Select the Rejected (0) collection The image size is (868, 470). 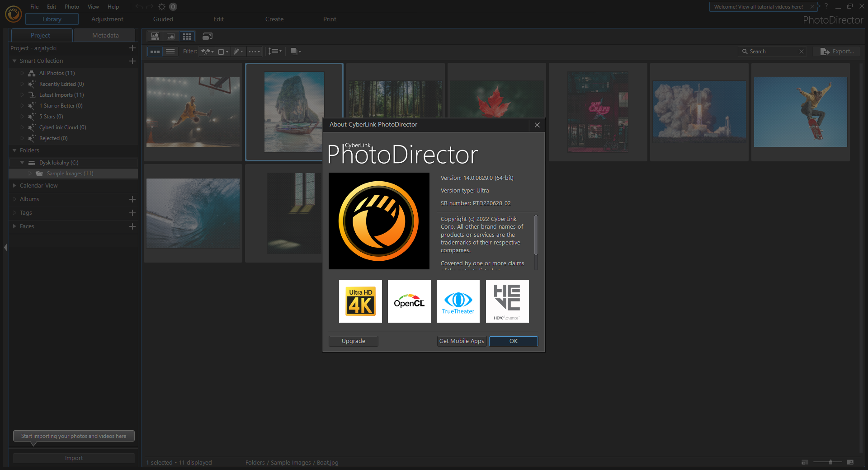coord(53,138)
